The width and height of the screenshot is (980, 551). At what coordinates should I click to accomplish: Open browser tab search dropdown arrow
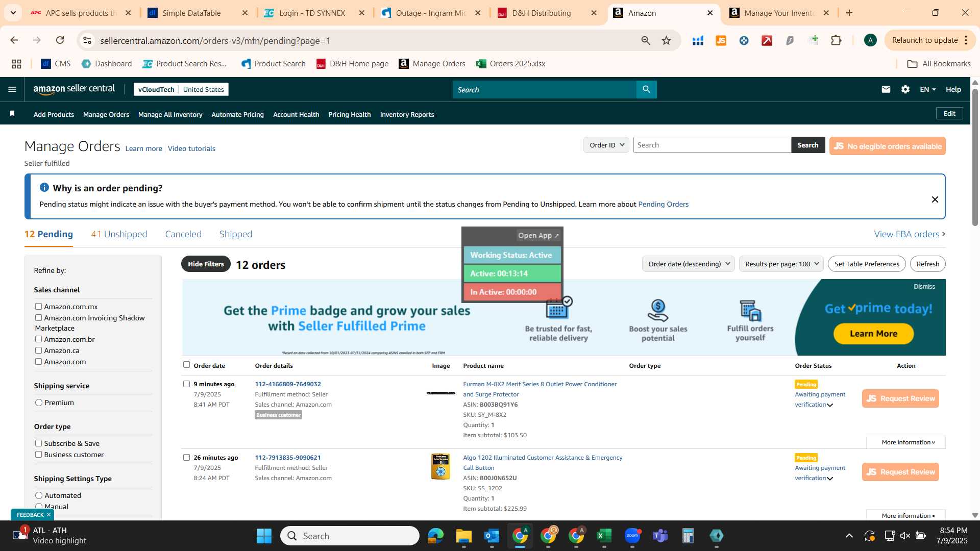pos(13,13)
